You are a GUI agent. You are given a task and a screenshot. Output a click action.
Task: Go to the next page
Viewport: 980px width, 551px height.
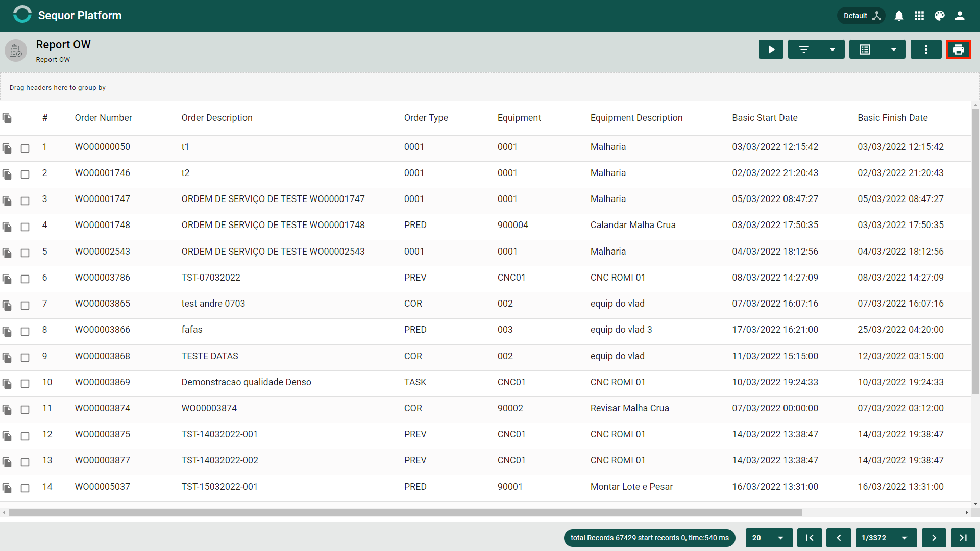pos(934,538)
